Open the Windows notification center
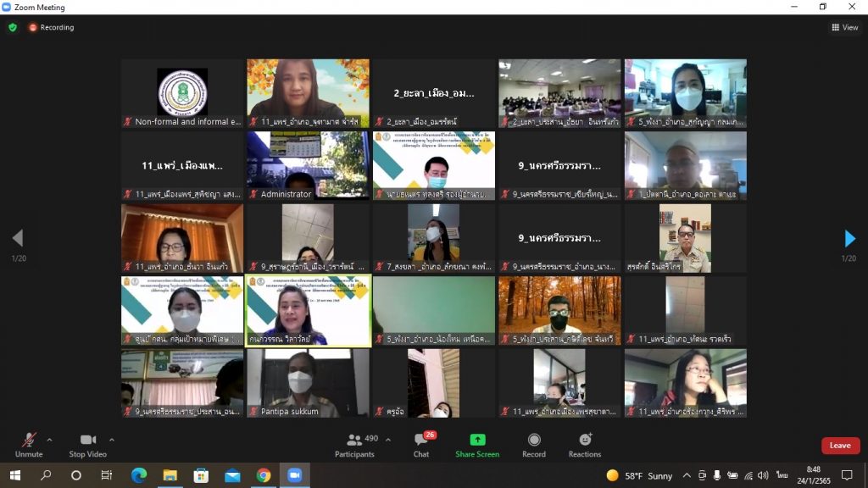The width and height of the screenshot is (868, 488). pyautogui.click(x=847, y=475)
